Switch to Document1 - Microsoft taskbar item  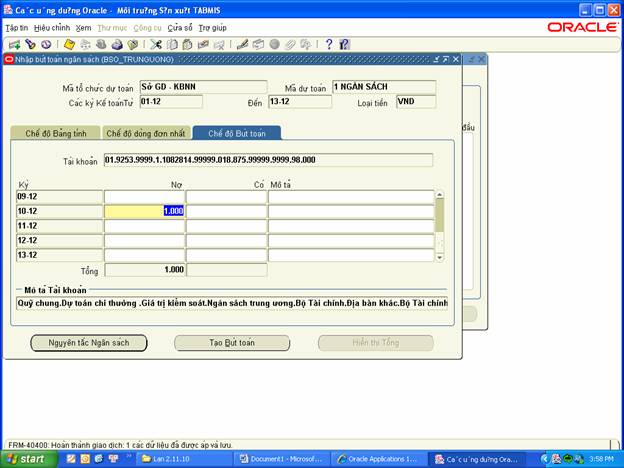click(x=282, y=459)
